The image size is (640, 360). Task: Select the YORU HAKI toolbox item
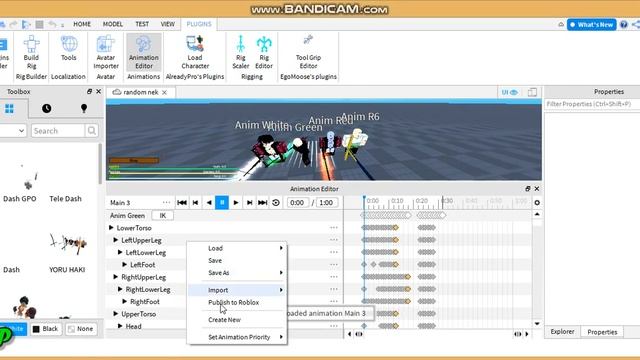[67, 253]
